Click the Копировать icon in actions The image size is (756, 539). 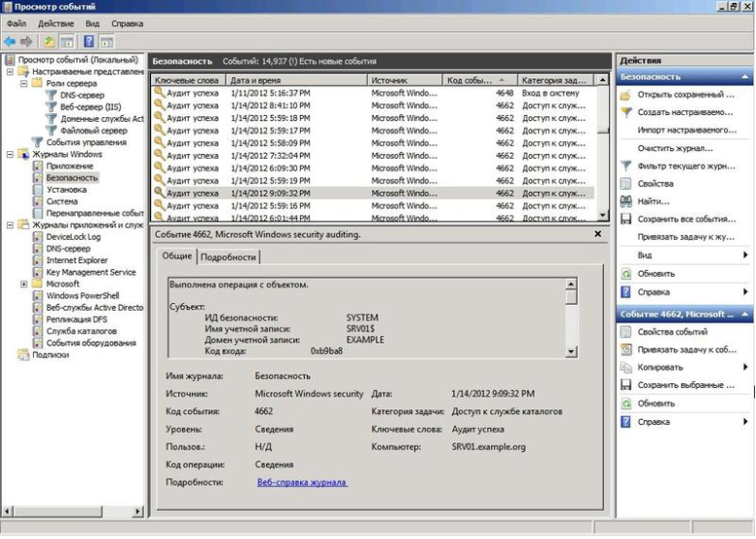pyautogui.click(x=626, y=368)
